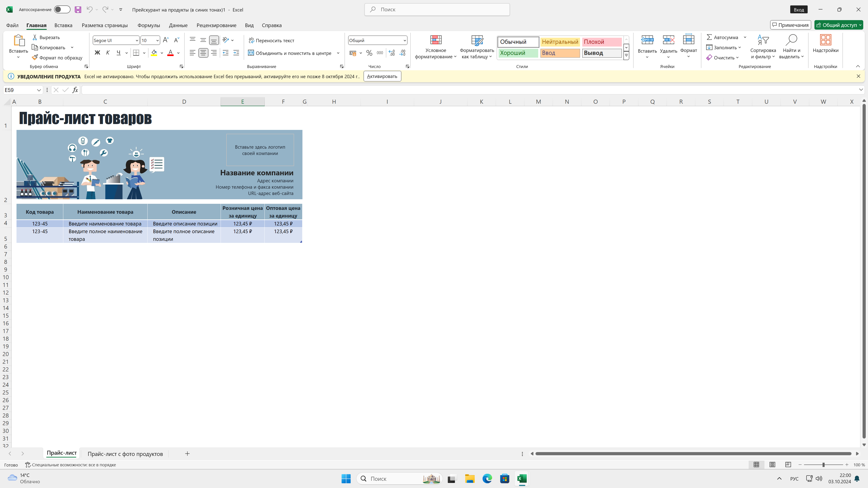Screen dimensions: 868x488
Task: Switch to the Формулы ribbon tab
Action: [x=149, y=25]
